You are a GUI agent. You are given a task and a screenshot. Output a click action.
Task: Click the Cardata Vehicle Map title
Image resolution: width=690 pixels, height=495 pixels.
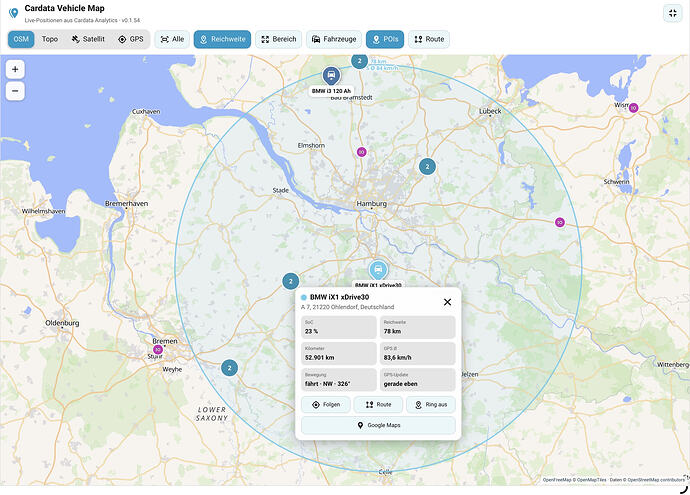(x=64, y=8)
